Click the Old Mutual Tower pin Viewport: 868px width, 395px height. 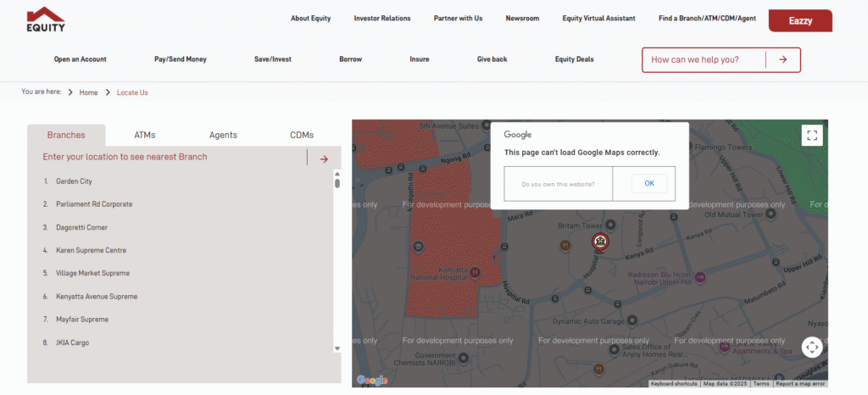[x=772, y=214]
